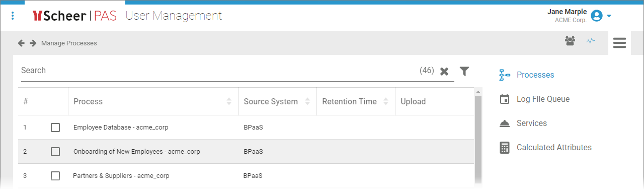
Task: Open the filter funnel icon
Action: coord(464,71)
